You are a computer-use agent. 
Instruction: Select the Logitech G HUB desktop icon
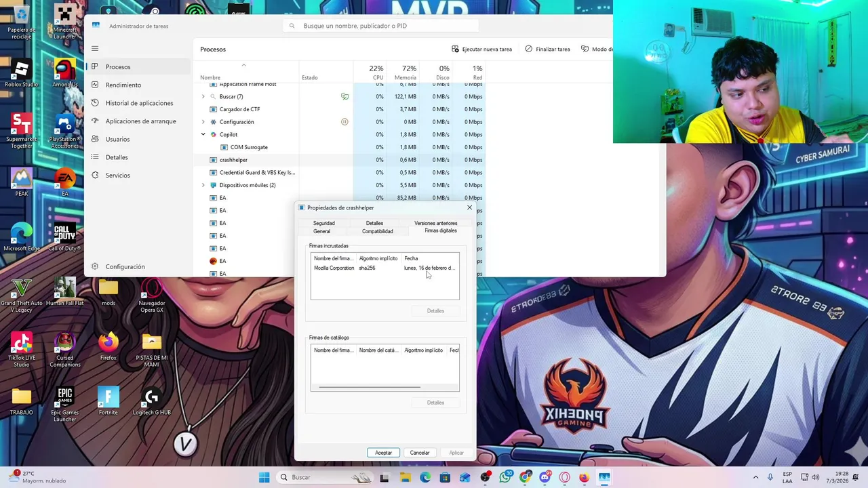151,401
